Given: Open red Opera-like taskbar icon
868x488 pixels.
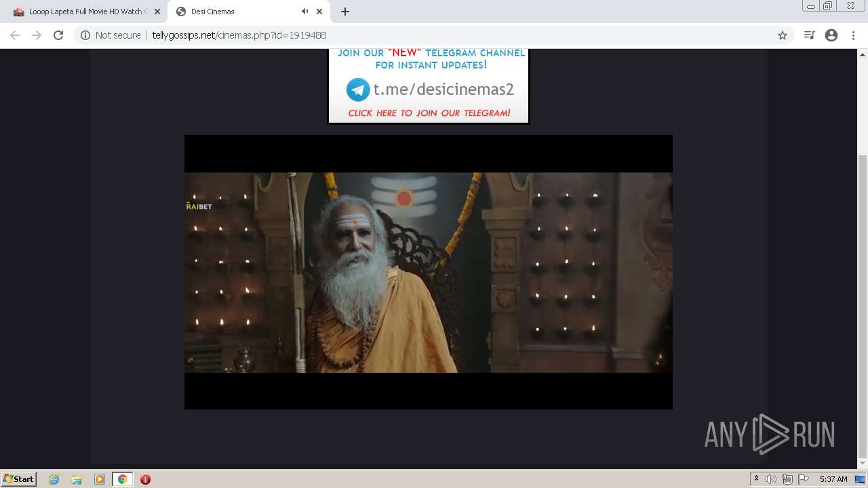Looking at the screenshot, I should click(145, 479).
